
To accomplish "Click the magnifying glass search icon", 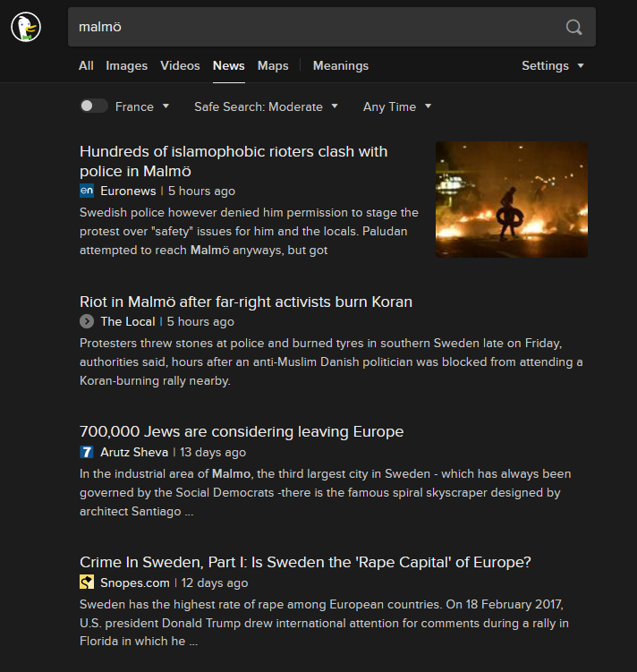I will pyautogui.click(x=573, y=27).
